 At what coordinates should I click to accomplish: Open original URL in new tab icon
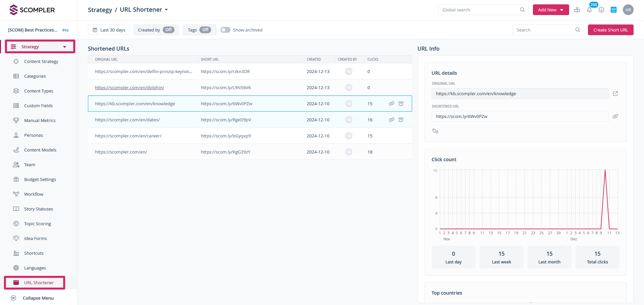point(615,94)
